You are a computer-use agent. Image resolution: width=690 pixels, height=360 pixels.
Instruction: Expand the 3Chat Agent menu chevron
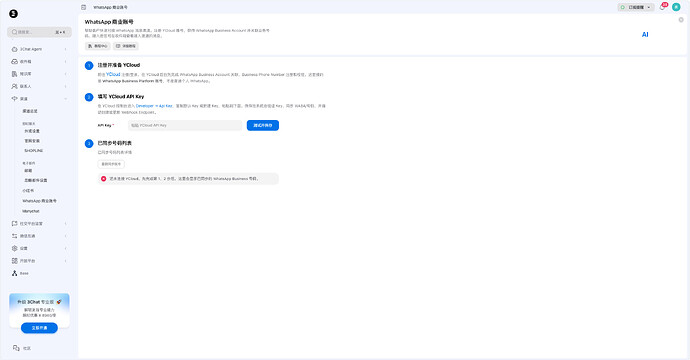[x=66, y=49]
